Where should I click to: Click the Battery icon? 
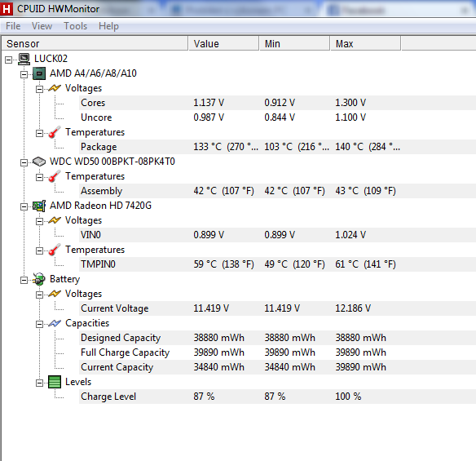pos(39,279)
